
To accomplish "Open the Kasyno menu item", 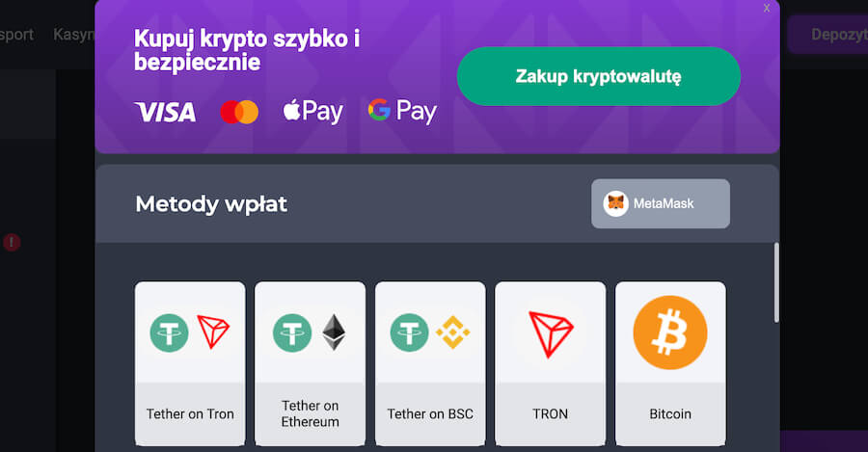I will coord(74,35).
